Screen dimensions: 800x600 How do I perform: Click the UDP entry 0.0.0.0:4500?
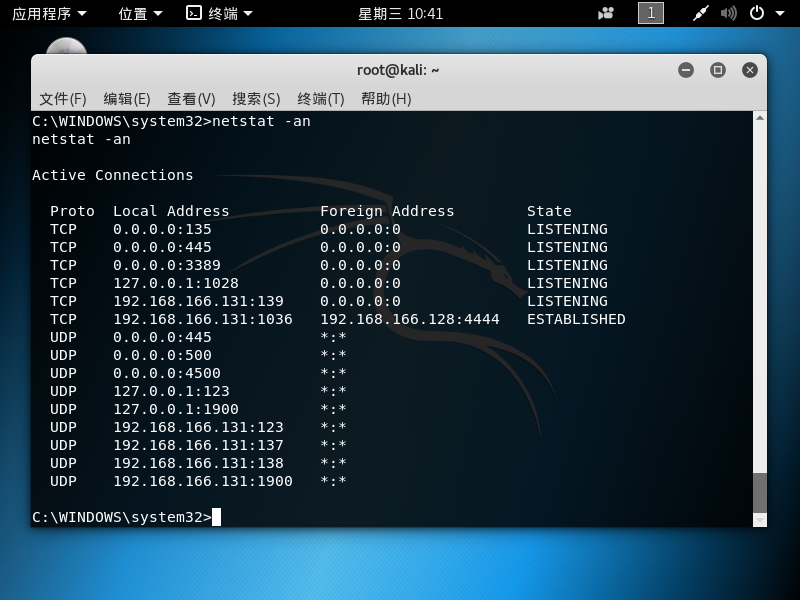point(167,373)
